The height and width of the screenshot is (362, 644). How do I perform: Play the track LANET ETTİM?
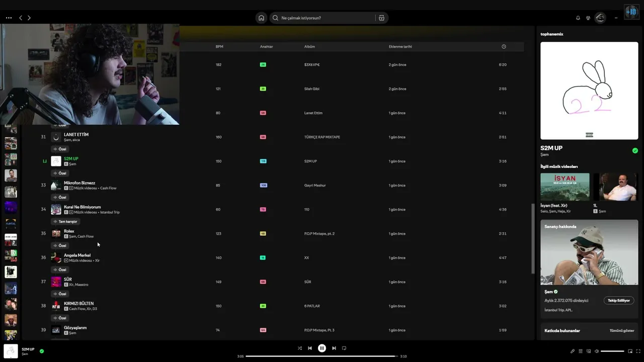click(x=76, y=134)
